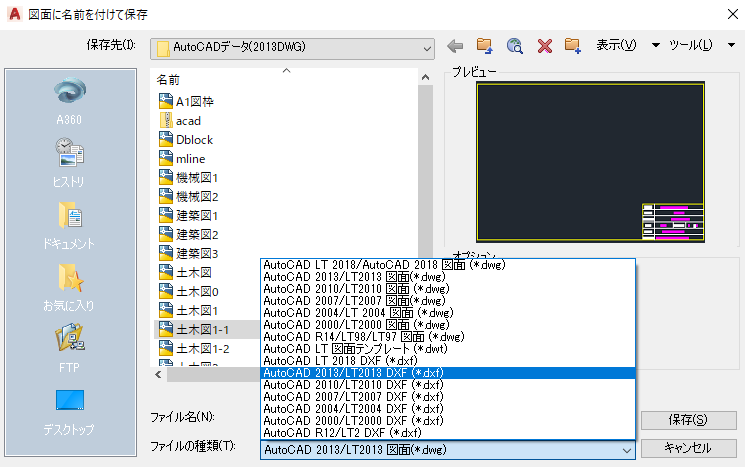This screenshot has height=467, width=745.
Task: Click left arrow of horizontal scrollbar
Action: [158, 374]
